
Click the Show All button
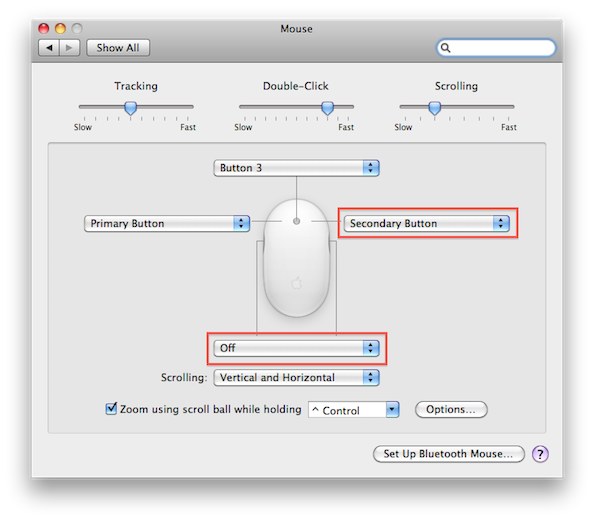pos(118,48)
